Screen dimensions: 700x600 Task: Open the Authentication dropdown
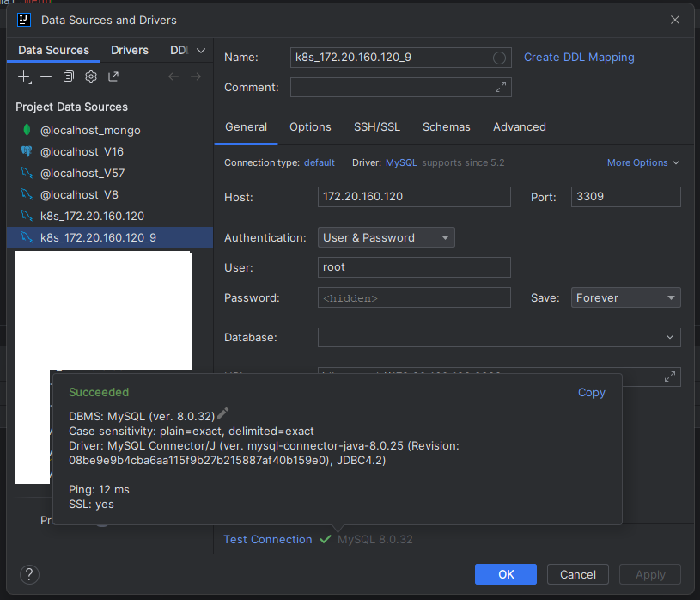pos(387,237)
